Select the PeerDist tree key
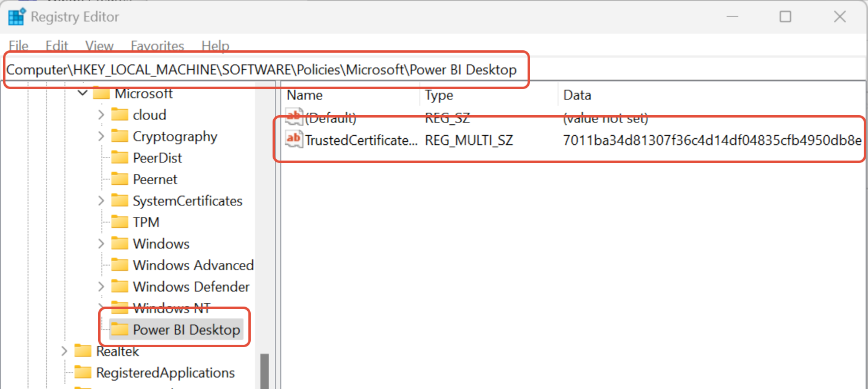 point(157,158)
